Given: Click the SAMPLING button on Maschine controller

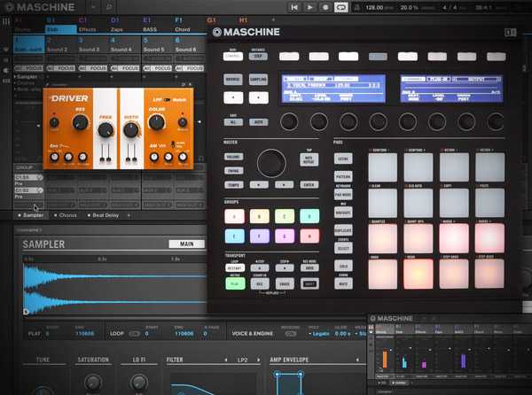Looking at the screenshot, I should click(258, 80).
